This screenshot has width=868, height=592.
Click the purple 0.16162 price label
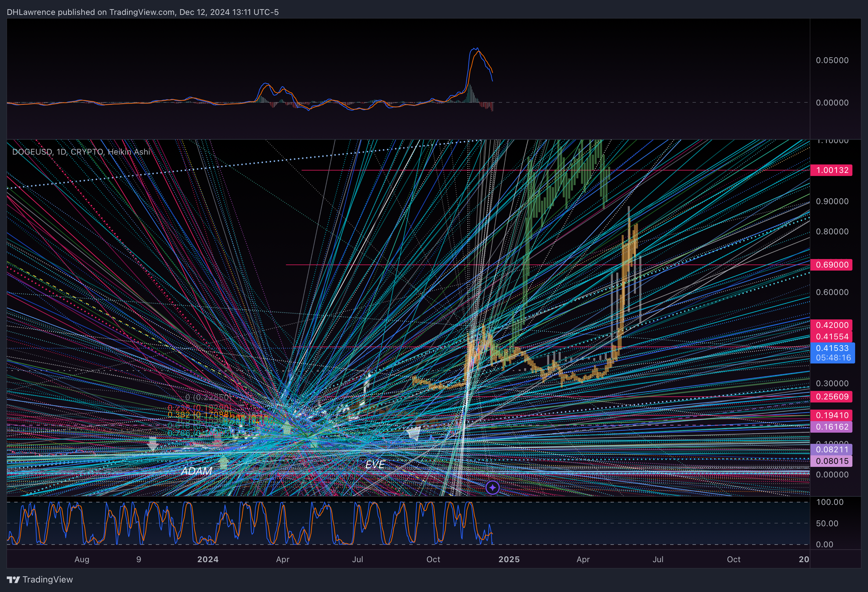pos(831,427)
